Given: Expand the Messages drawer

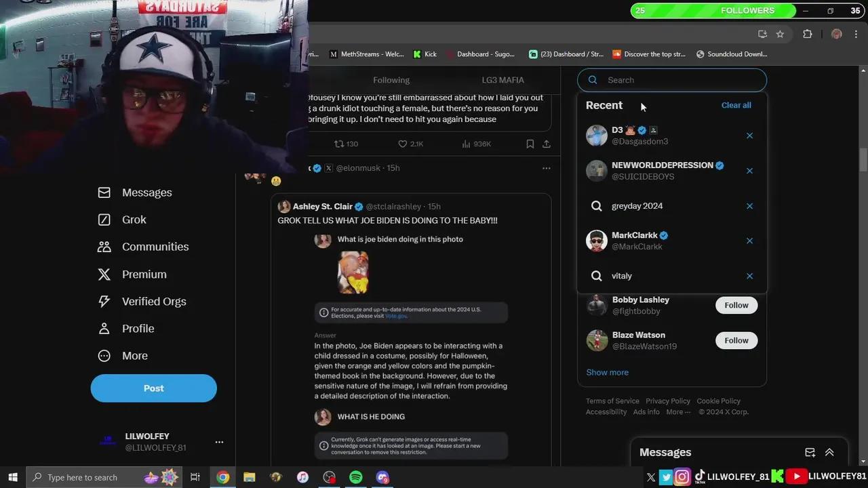Looking at the screenshot, I should (x=829, y=453).
